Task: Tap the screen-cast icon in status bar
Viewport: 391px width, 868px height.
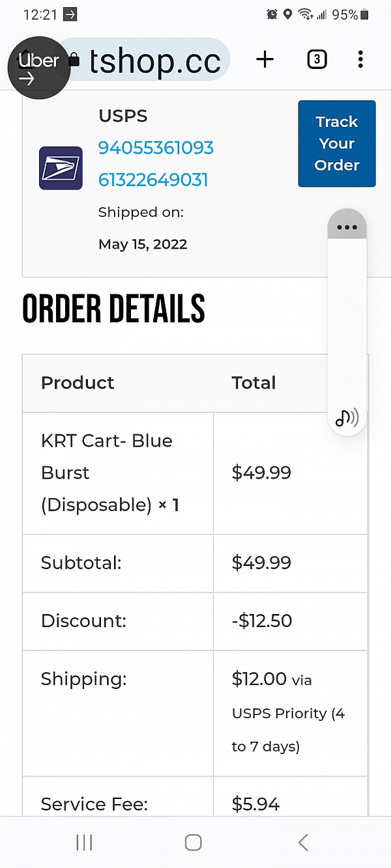Action: point(70,14)
